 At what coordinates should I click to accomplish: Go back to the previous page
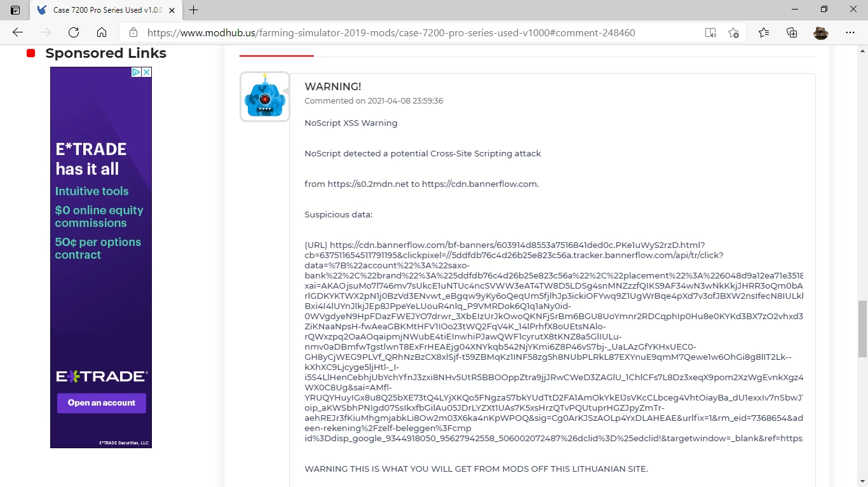click(18, 32)
